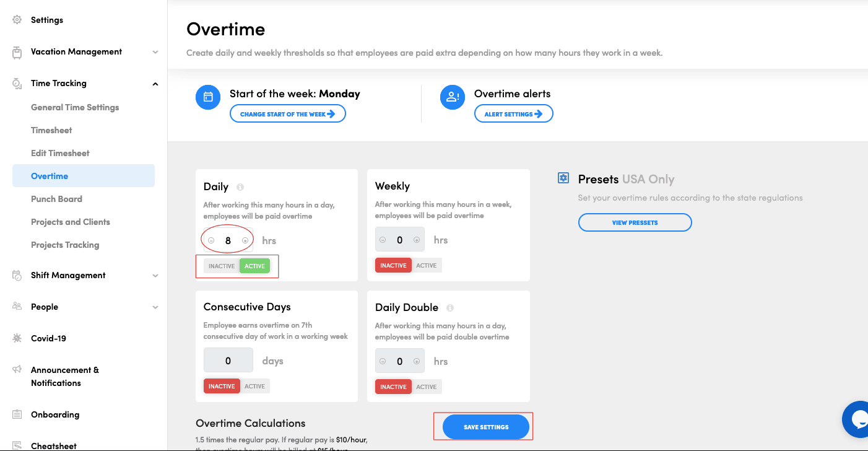Click the blue calendar icon beside week start

click(x=207, y=97)
